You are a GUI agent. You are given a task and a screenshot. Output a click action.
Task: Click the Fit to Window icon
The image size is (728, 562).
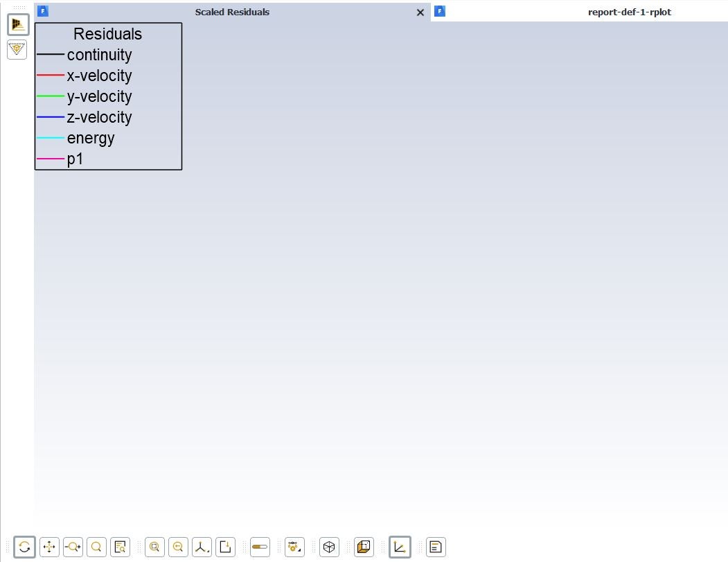click(154, 547)
